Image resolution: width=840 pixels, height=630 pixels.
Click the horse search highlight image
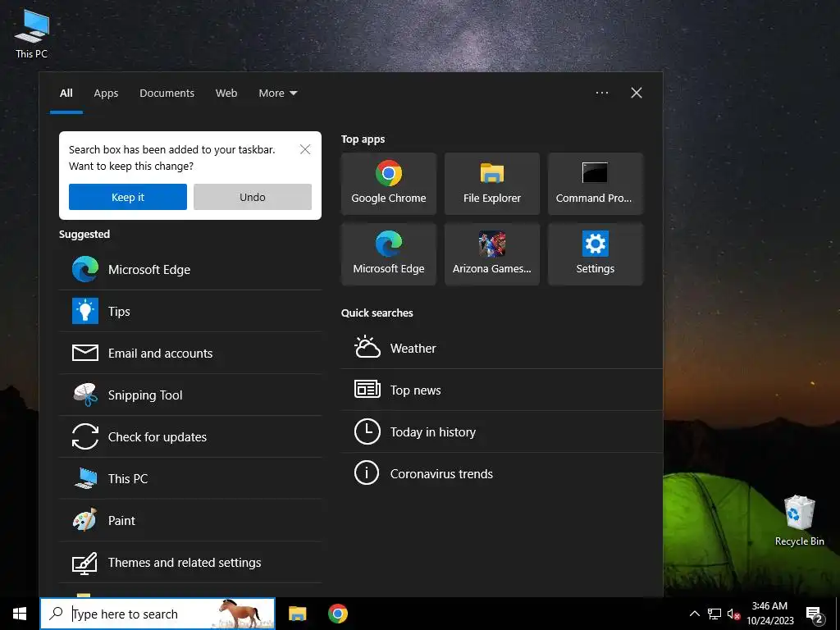(241, 614)
